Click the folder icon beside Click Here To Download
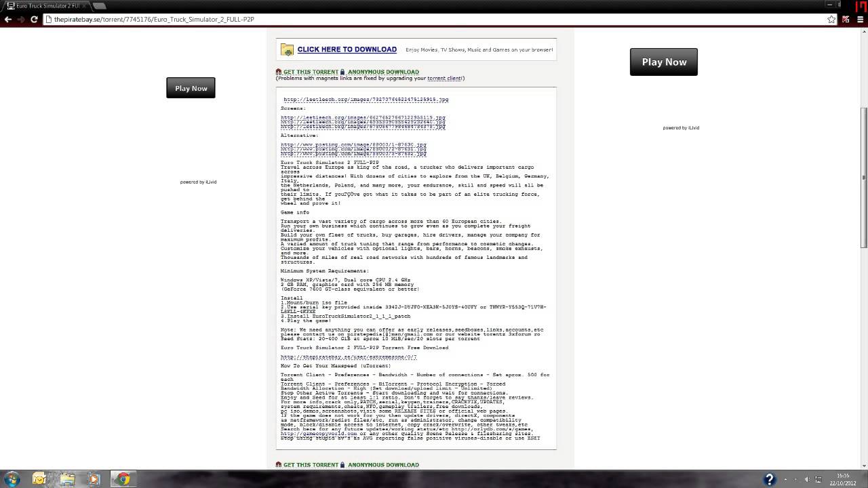Screen dimensions: 868x488 point(288,50)
